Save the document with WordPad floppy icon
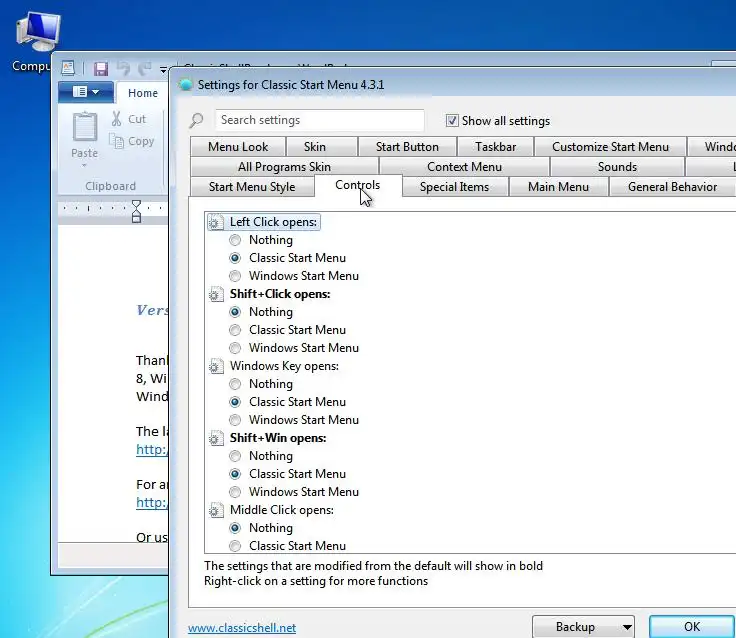Image resolution: width=736 pixels, height=638 pixels. (100, 69)
